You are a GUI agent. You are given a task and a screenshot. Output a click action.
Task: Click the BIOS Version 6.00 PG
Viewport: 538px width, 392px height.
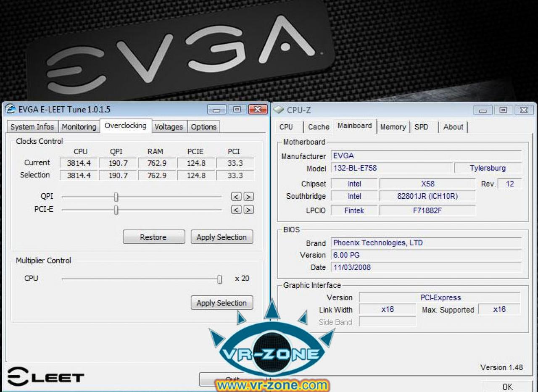point(426,255)
